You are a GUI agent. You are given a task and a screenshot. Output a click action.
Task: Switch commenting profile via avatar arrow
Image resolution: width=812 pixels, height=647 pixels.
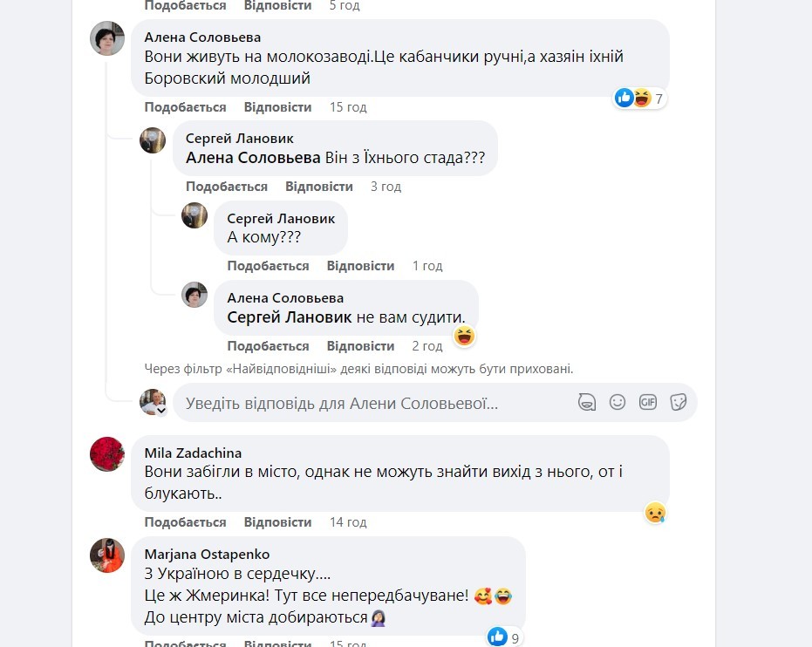tap(160, 410)
